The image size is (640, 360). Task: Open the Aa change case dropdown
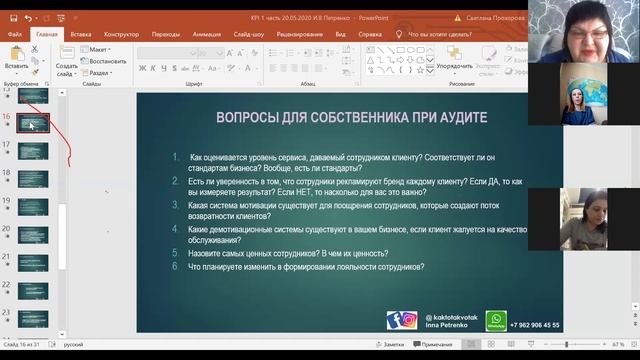(x=213, y=69)
